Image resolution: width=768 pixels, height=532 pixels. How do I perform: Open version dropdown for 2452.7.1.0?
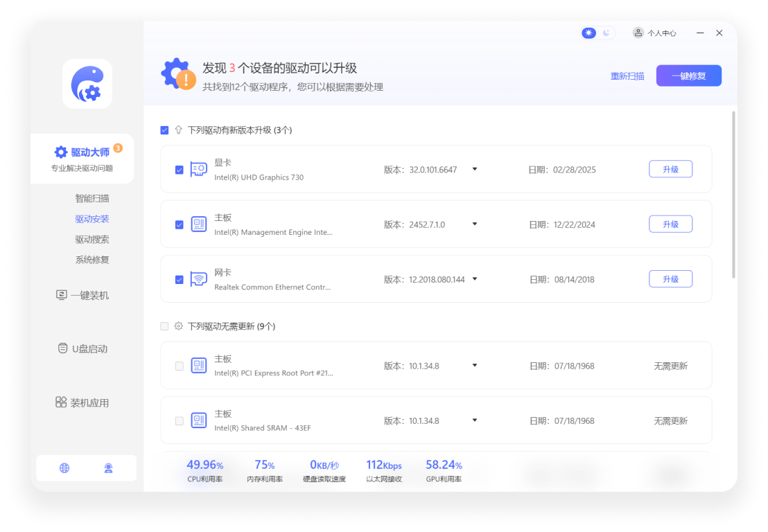point(475,224)
